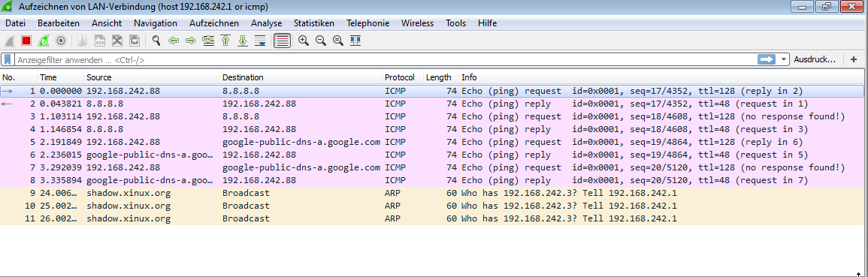The width and height of the screenshot is (868, 277).
Task: Toggle auto-scroll during live capture
Action: (x=260, y=41)
